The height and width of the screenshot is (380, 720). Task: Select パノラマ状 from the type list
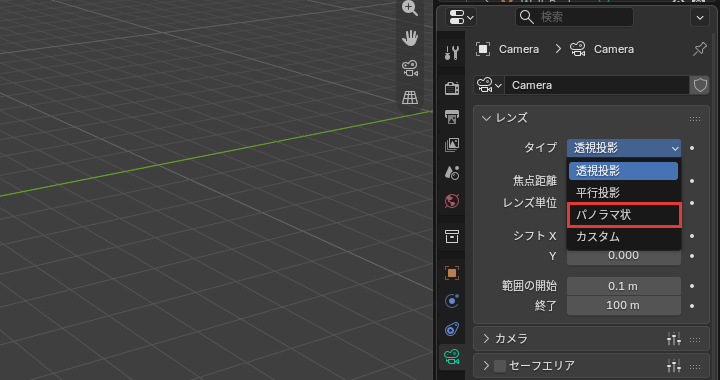click(624, 215)
